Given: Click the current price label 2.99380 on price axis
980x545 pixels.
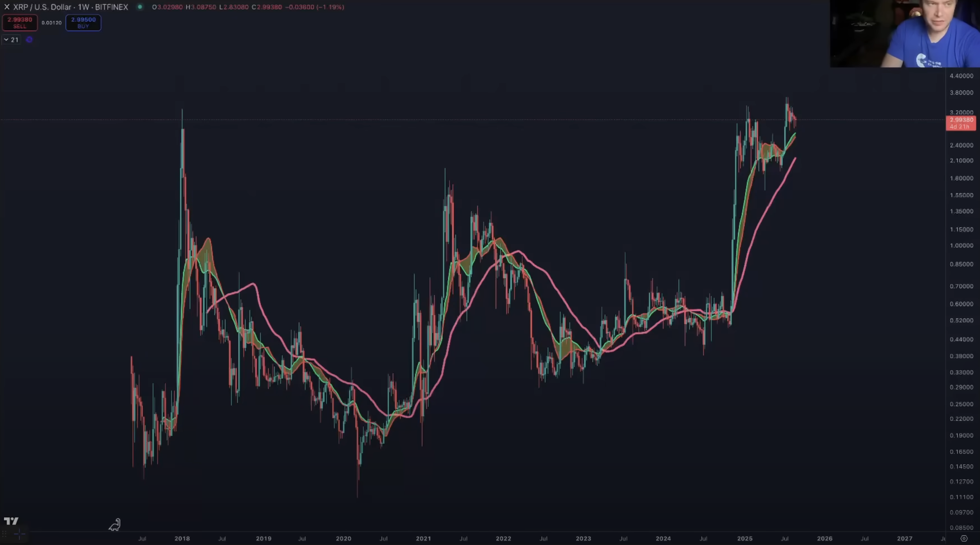Looking at the screenshot, I should click(x=961, y=120).
